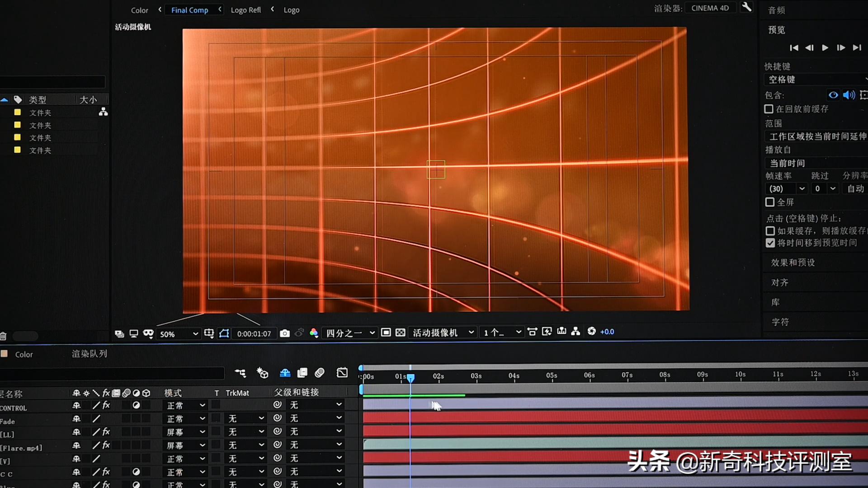
Task: Enable frame blending for the composition
Action: 302,373
